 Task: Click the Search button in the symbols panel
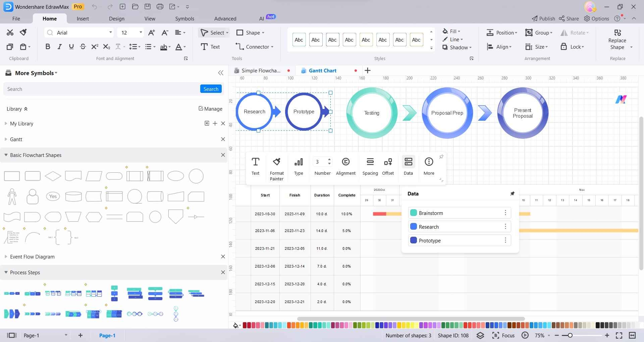tap(211, 89)
